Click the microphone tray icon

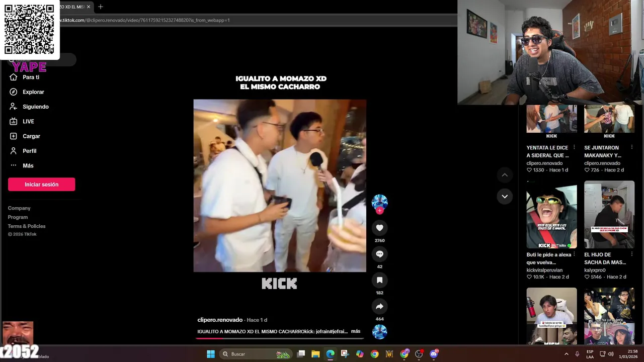coord(577,354)
